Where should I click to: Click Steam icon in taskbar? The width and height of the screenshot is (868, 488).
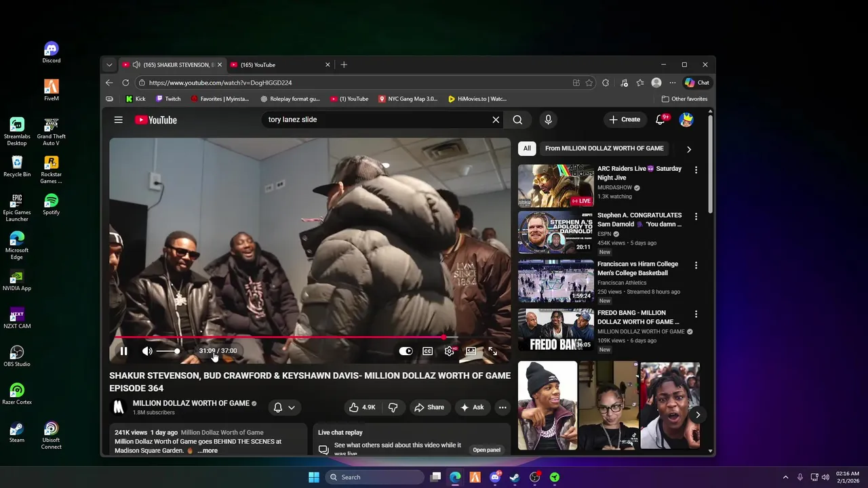(515, 477)
